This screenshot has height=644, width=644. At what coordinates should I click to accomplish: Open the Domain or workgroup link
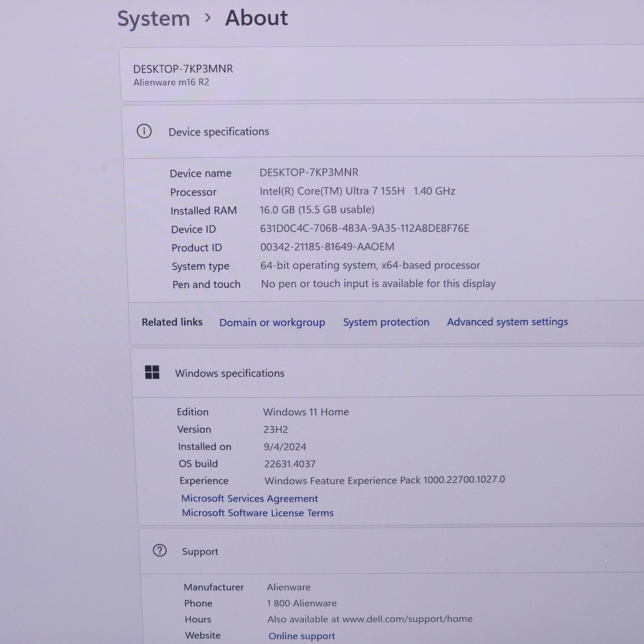pyautogui.click(x=272, y=322)
